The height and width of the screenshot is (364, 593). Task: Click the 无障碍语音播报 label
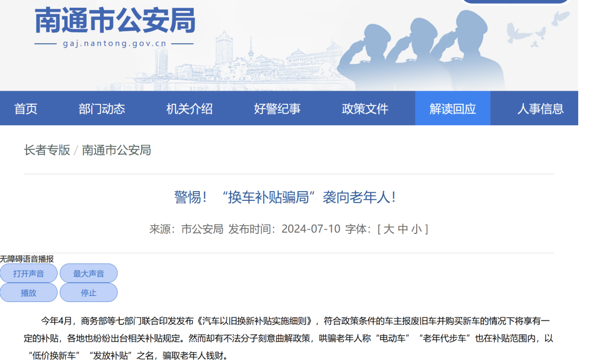pyautogui.click(x=27, y=259)
